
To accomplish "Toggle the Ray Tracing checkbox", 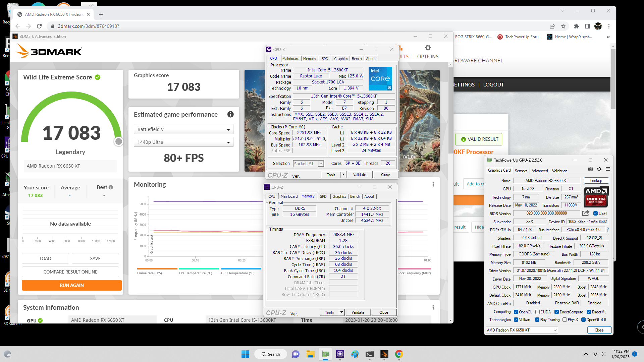I will pyautogui.click(x=537, y=320).
